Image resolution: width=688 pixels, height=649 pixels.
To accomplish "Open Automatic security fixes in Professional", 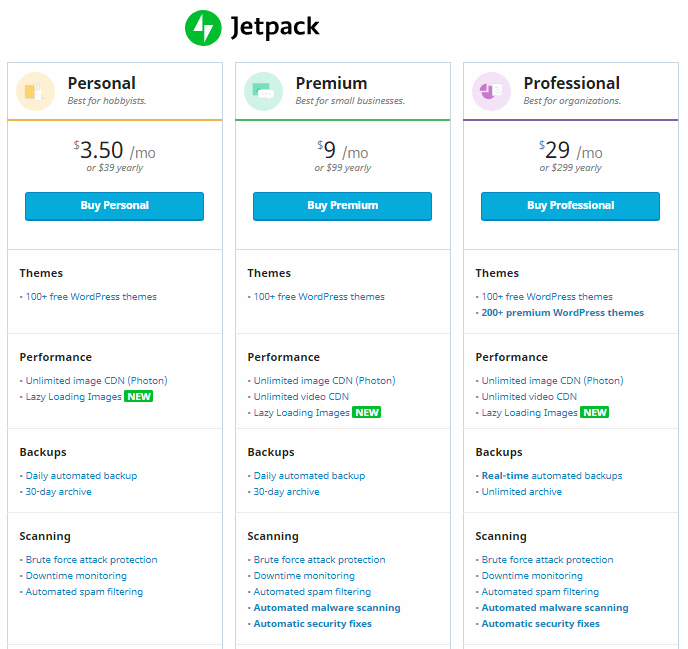I will click(x=541, y=624).
